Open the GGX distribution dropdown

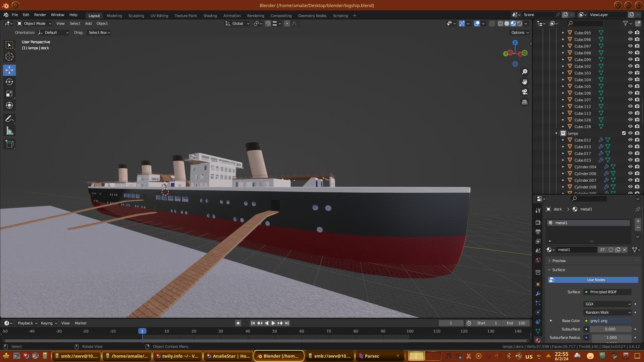tap(607, 304)
